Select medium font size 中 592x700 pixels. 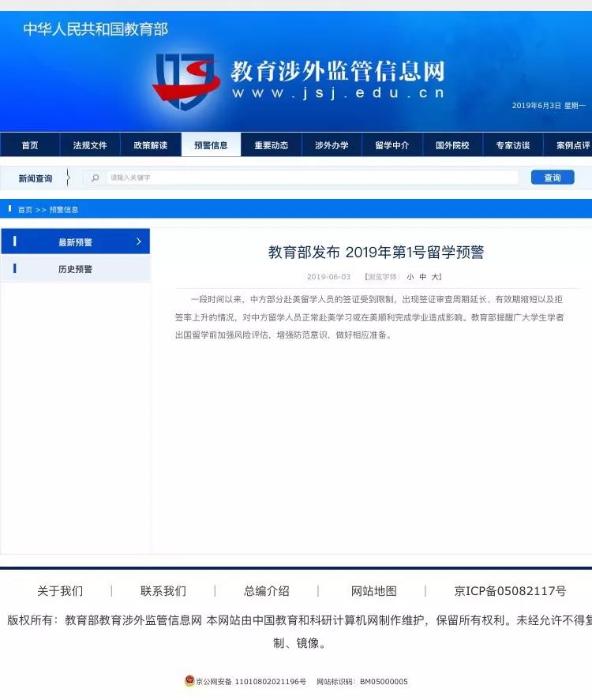pos(422,277)
